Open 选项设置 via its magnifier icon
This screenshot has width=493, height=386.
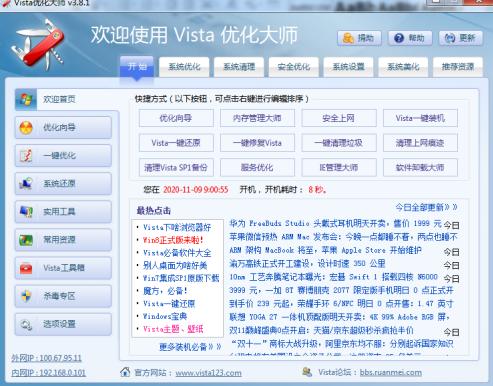pos(26,324)
